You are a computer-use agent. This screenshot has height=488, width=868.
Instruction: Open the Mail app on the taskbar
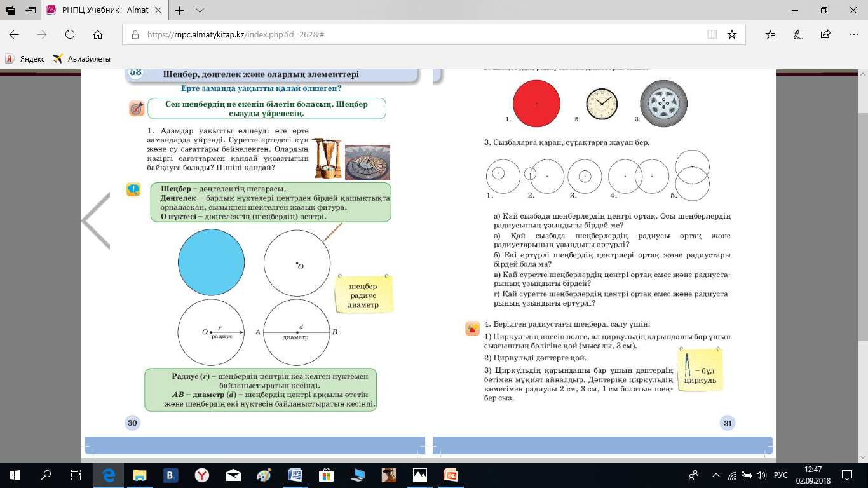click(233, 475)
